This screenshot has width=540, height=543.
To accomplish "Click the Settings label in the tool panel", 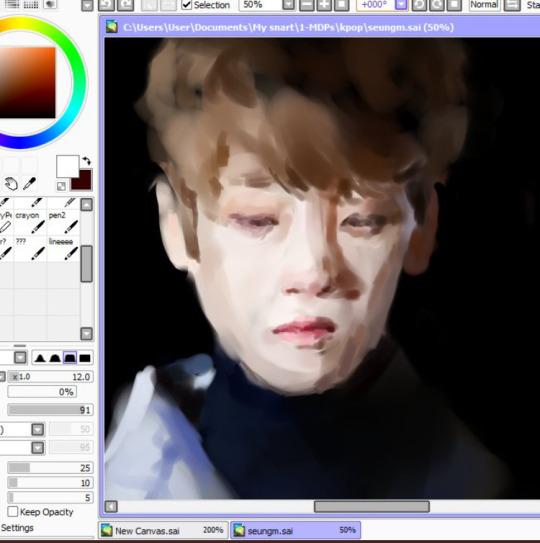I will 17,528.
